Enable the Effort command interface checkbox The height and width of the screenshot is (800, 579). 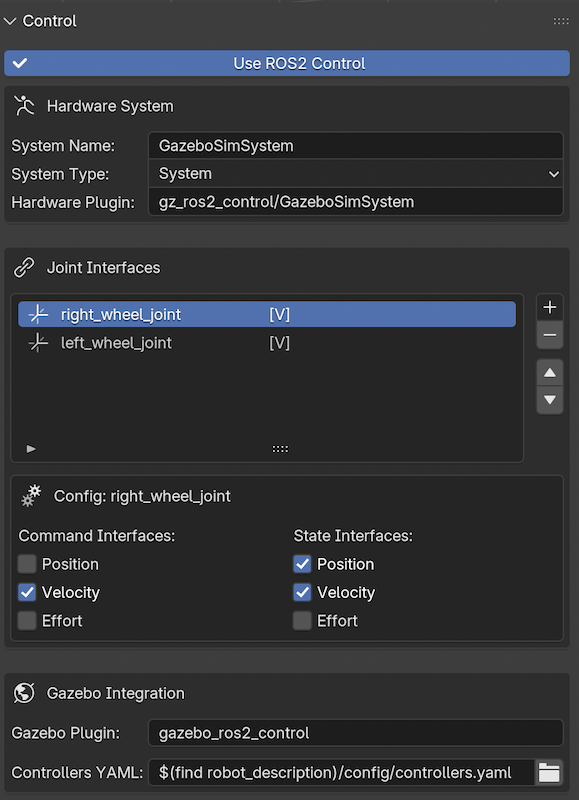tap(27, 621)
